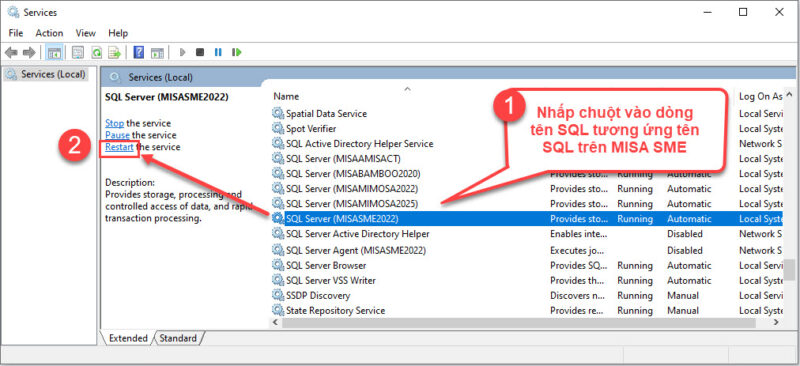Click the vertical scrollbar thumb of the service list
The width and height of the screenshot is (800, 366).
coord(789,270)
